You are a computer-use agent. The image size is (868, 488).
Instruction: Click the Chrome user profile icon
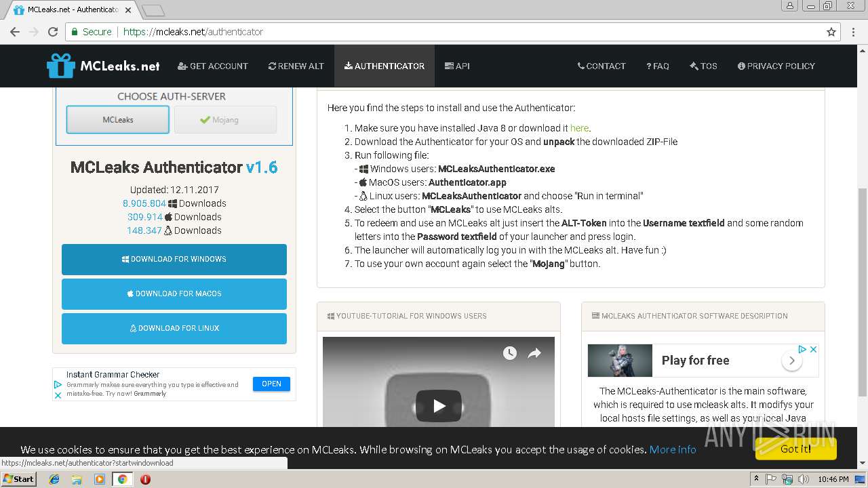(790, 5)
